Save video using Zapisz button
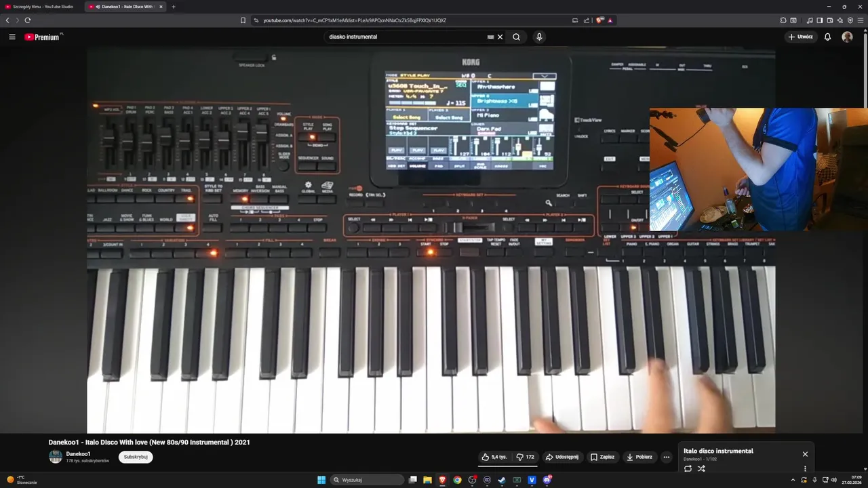 [x=602, y=457]
